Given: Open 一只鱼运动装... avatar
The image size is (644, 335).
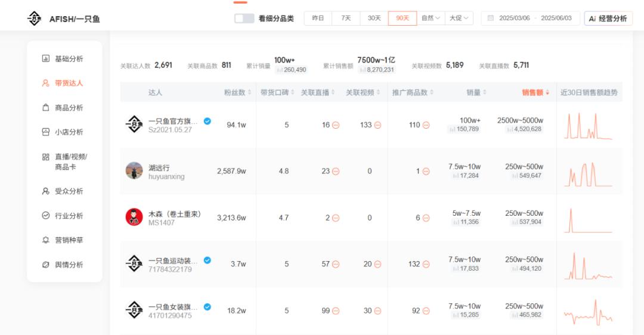Looking at the screenshot, I should 134,263.
